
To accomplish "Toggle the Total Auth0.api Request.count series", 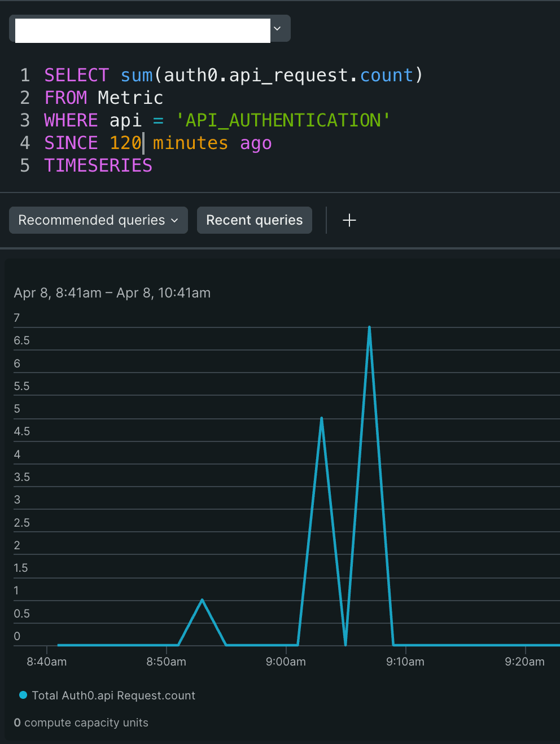I will point(113,695).
